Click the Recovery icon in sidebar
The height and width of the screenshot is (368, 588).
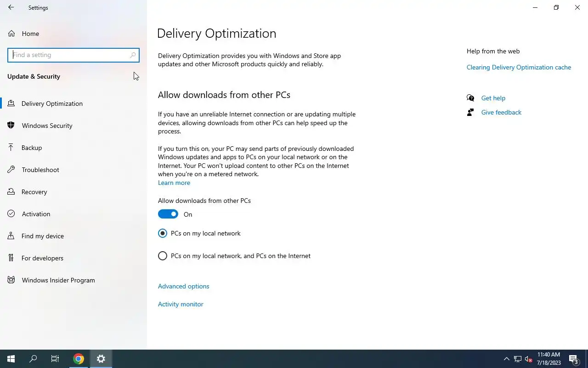[x=11, y=192]
